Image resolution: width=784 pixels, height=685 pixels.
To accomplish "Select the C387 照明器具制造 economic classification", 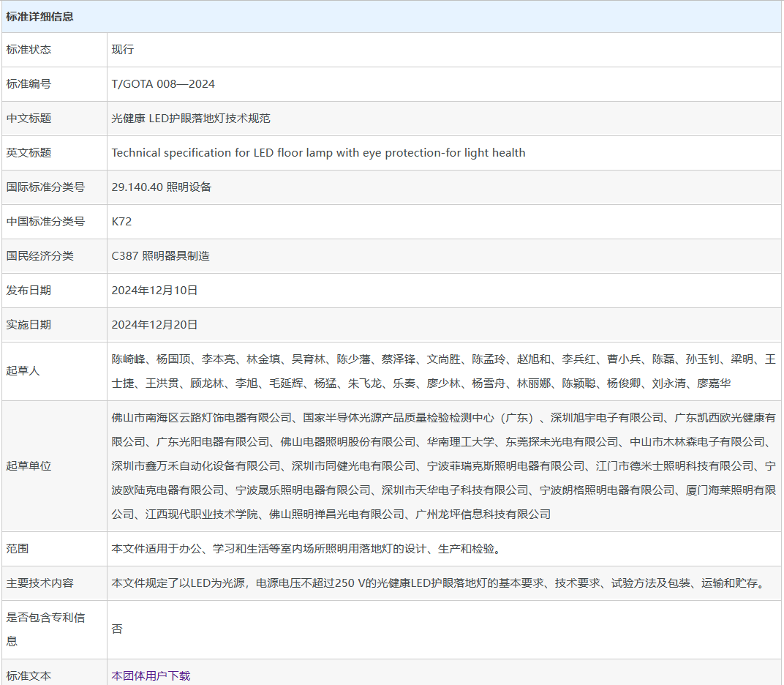I will (166, 255).
